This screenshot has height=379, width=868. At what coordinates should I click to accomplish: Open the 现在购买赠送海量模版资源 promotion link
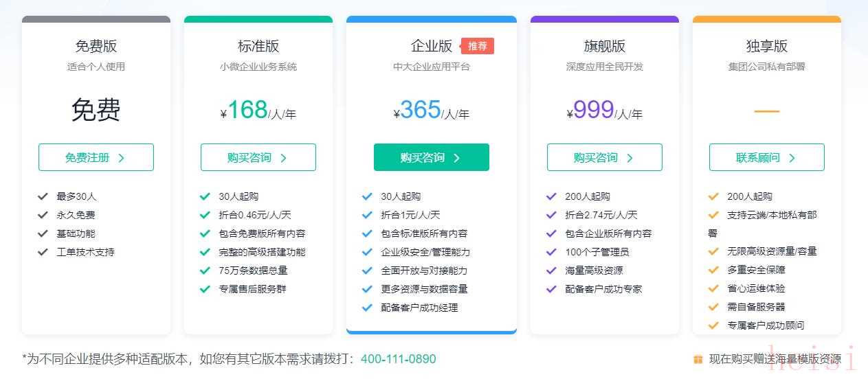775,359
